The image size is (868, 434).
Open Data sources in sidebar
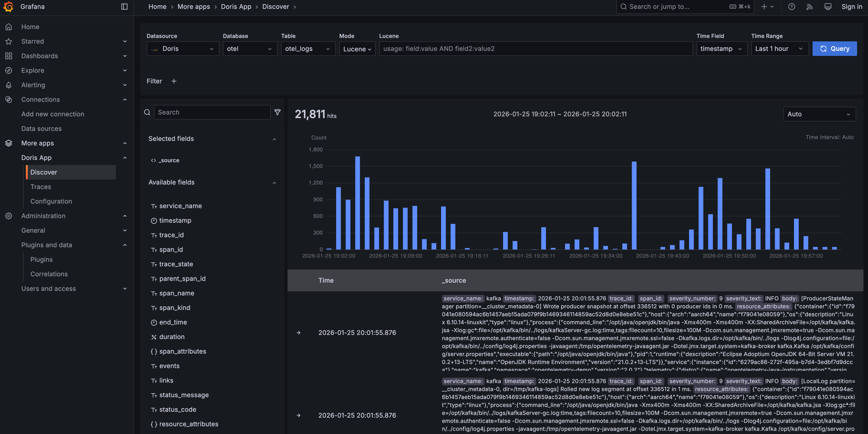click(x=41, y=128)
